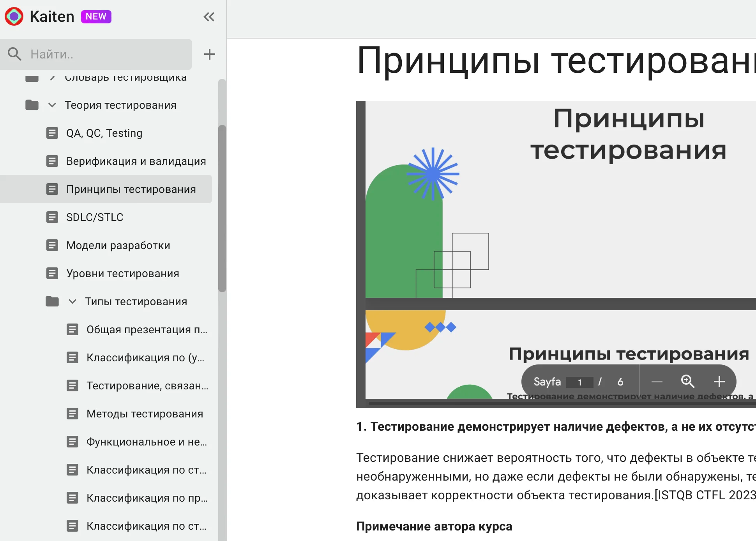Click the magnifier icon in search field
756x541 pixels.
tap(14, 54)
